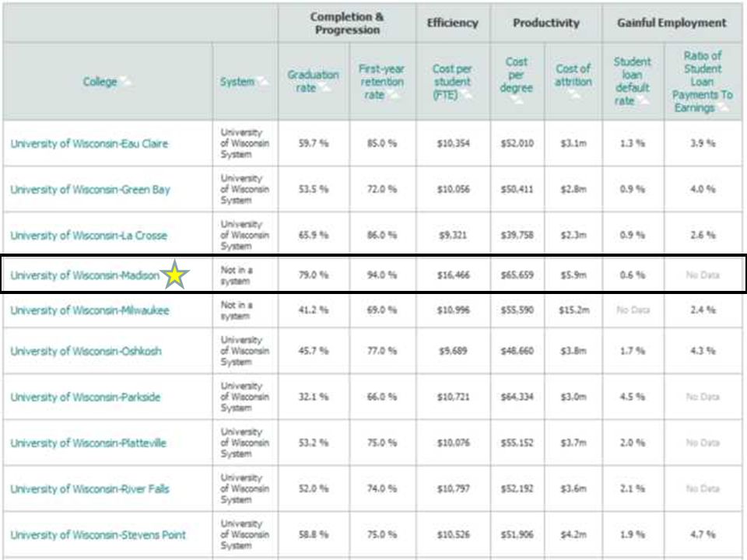The height and width of the screenshot is (560, 747).
Task: Select the Gainful Employment group header
Action: (672, 23)
